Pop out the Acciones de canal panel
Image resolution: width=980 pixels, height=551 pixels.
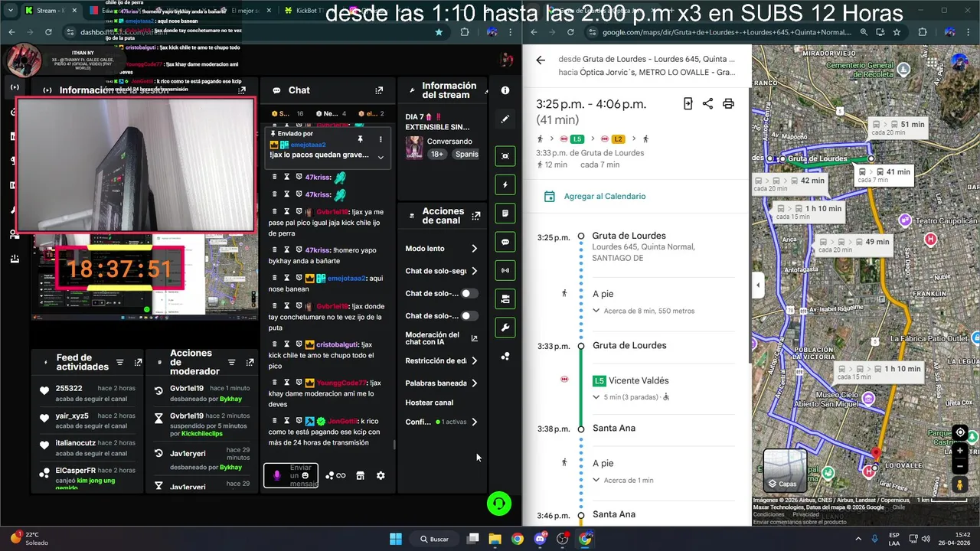tap(476, 216)
